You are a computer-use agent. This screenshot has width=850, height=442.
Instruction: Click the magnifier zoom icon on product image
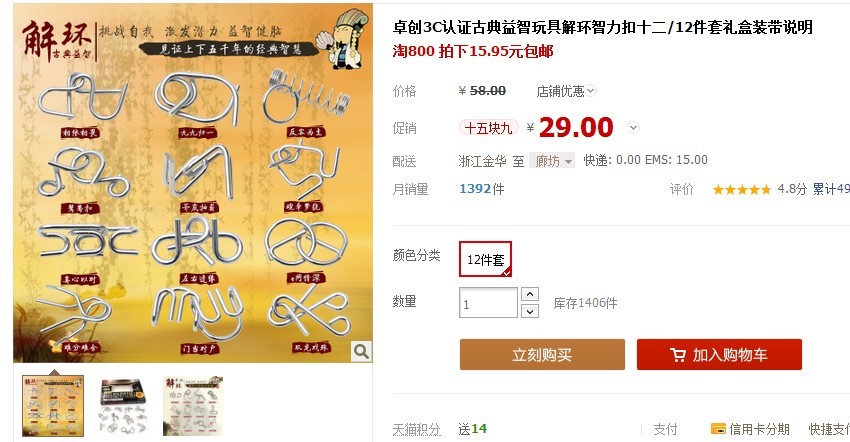click(361, 351)
